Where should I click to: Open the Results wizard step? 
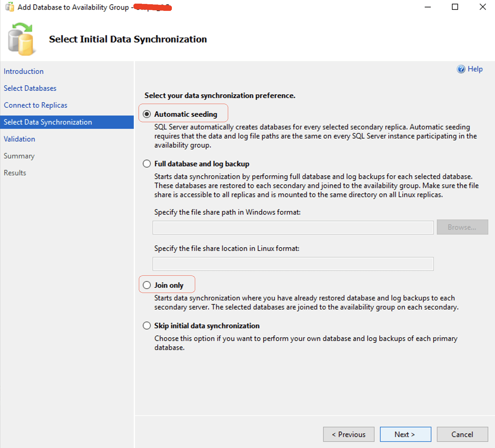[15, 173]
